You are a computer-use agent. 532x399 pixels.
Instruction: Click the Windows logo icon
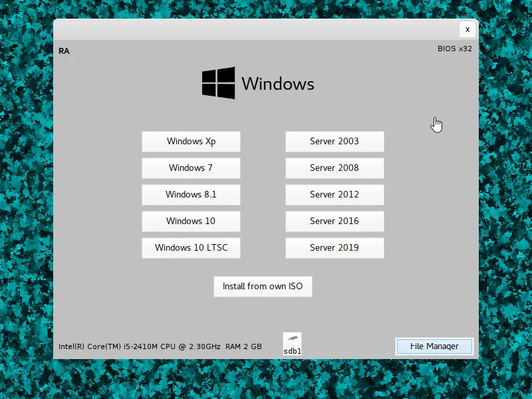(x=218, y=83)
